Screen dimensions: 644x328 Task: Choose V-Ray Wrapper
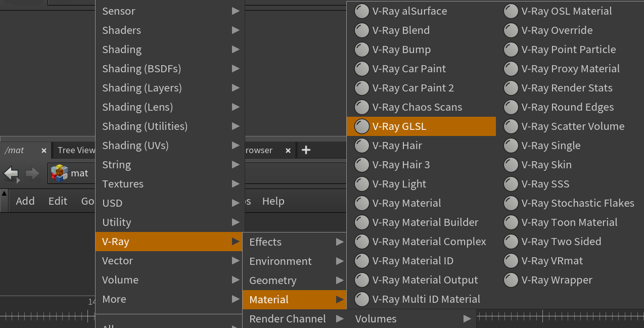click(570, 280)
